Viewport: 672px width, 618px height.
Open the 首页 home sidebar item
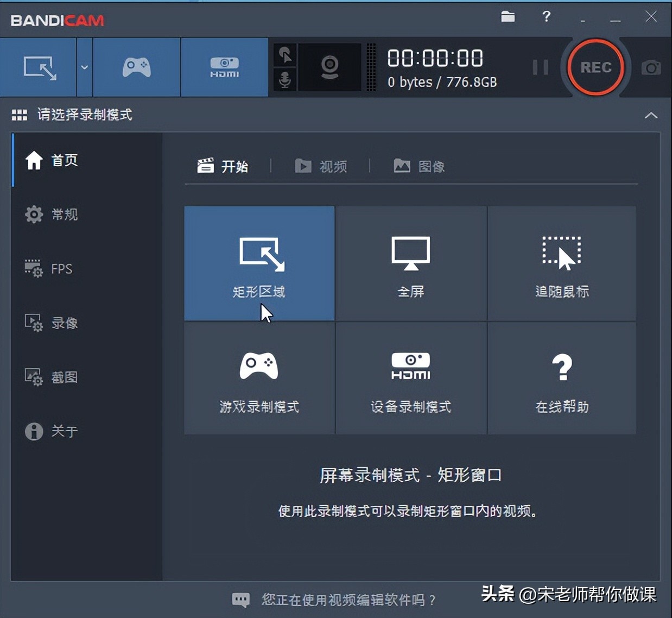click(x=87, y=160)
